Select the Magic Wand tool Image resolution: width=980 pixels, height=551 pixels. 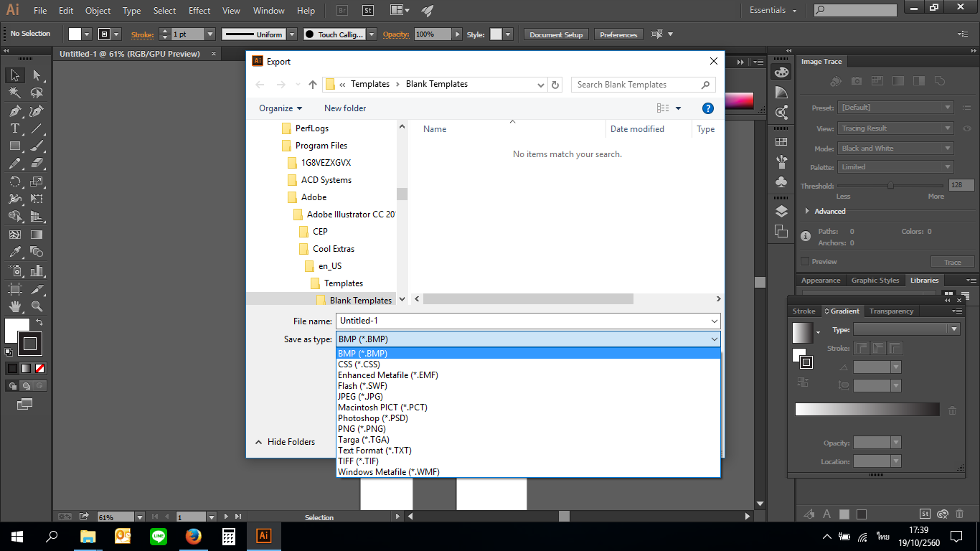[x=14, y=93]
